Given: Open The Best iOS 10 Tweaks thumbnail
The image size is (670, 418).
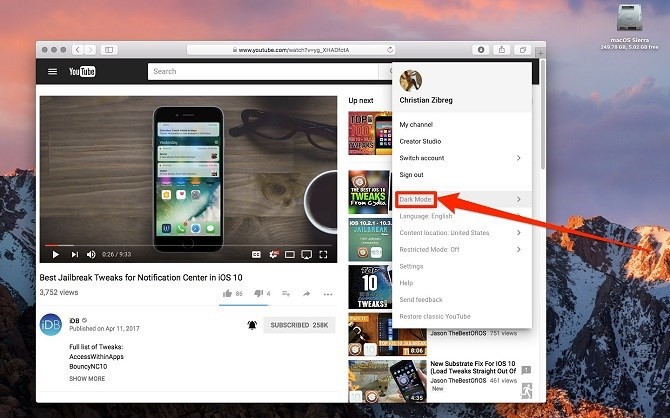Looking at the screenshot, I should [369, 191].
